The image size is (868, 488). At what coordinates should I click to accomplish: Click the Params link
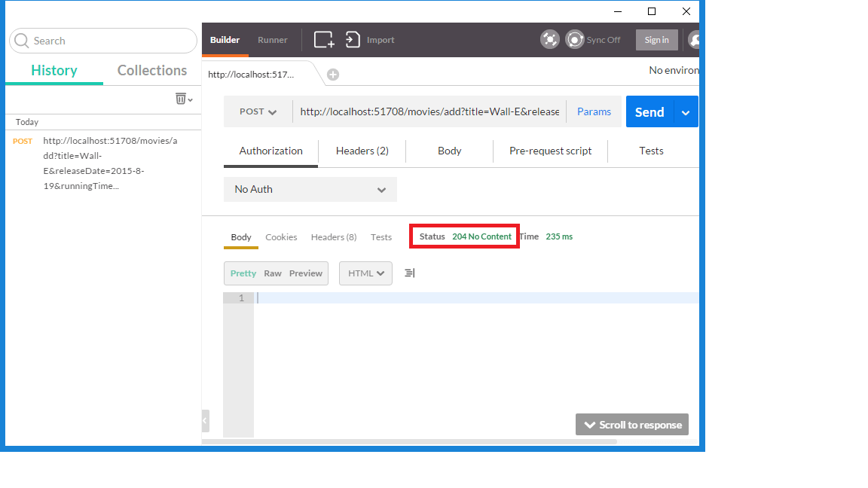pos(594,111)
